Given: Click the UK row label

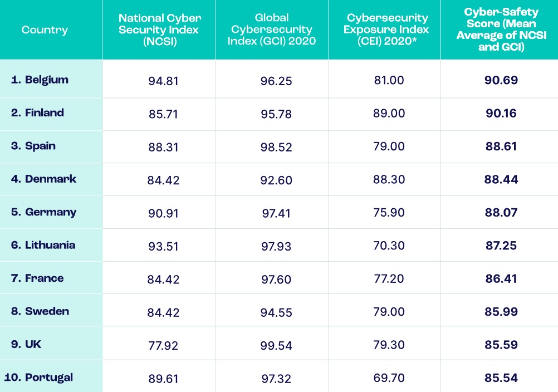Looking at the screenshot, I should pos(26,344).
